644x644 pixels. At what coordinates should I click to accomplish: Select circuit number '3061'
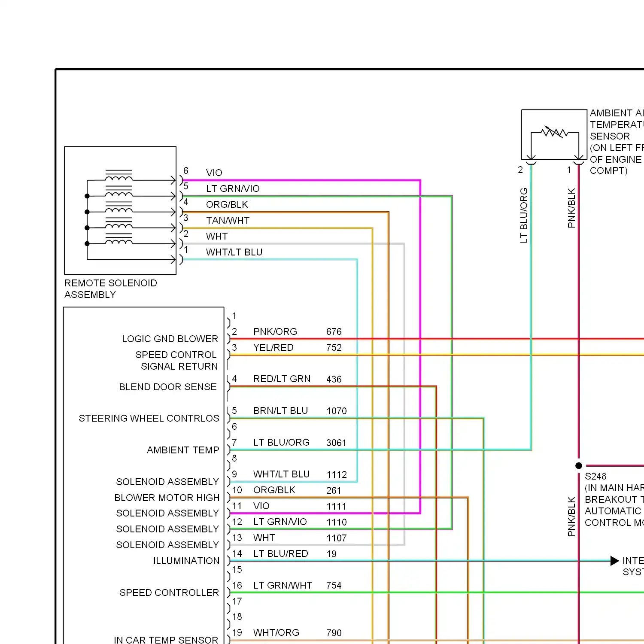[x=336, y=443]
